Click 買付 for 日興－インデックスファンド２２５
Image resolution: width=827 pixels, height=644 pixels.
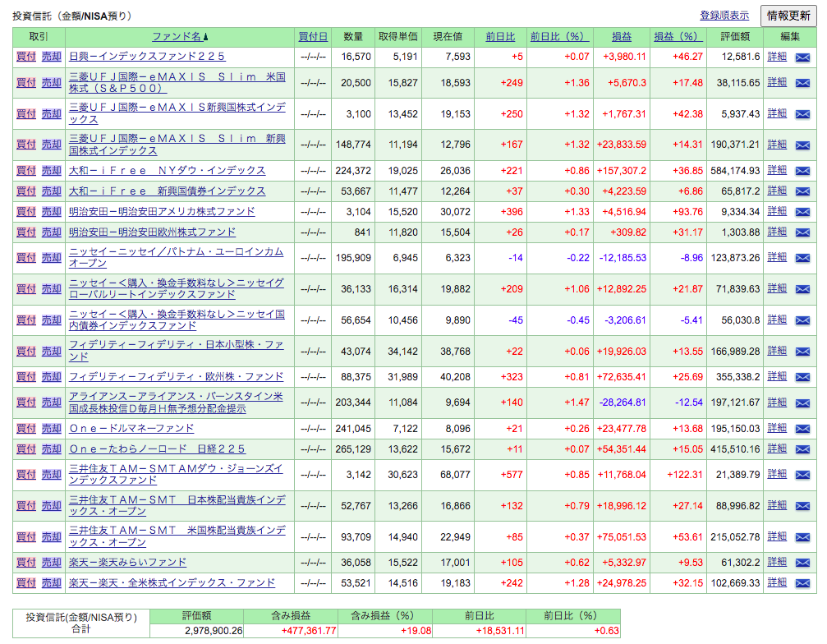click(25, 57)
